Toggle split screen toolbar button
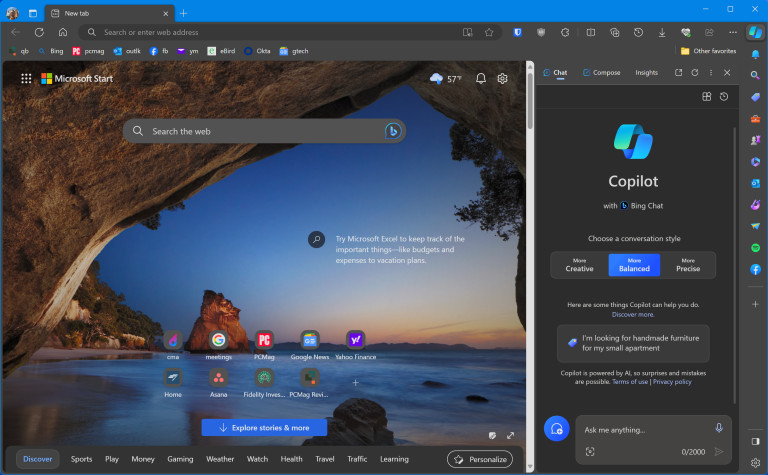This screenshot has height=475, width=768. 591,32
